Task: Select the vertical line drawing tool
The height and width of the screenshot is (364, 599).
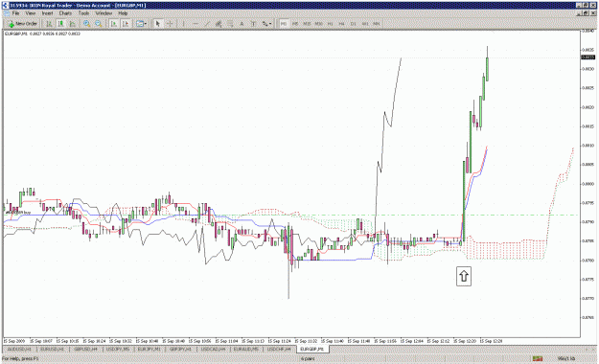Action: pos(184,24)
